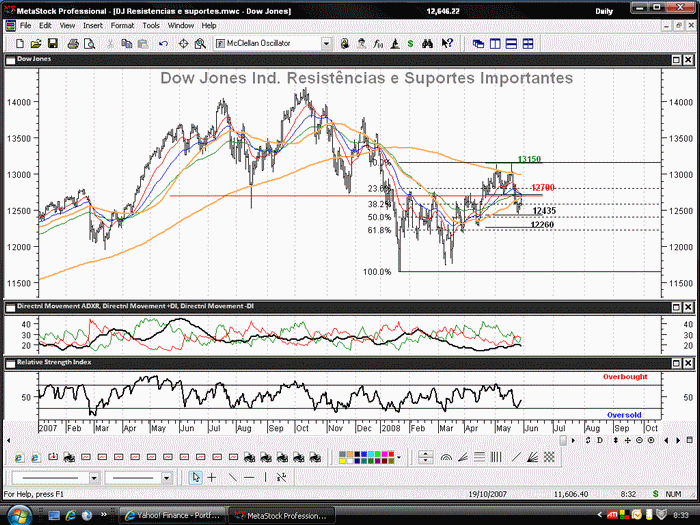Image resolution: width=700 pixels, height=525 pixels.
Task: Activate the What's This help pointer
Action: [447, 44]
